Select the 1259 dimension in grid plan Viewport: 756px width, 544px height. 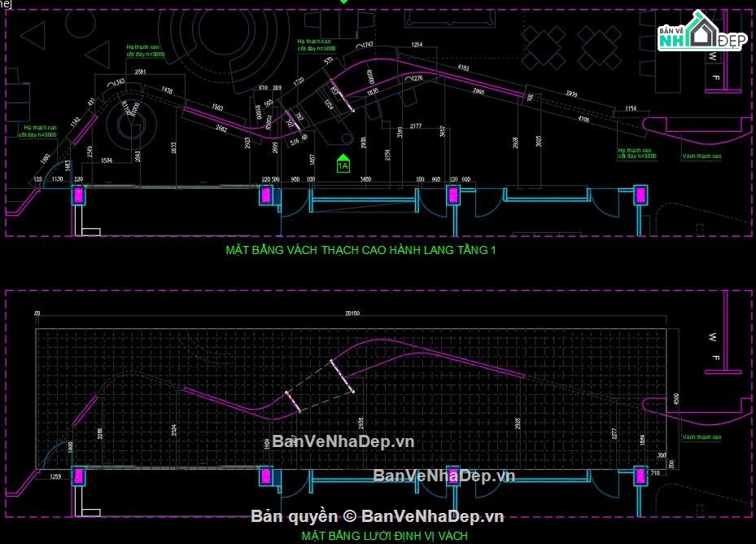[x=55, y=477]
